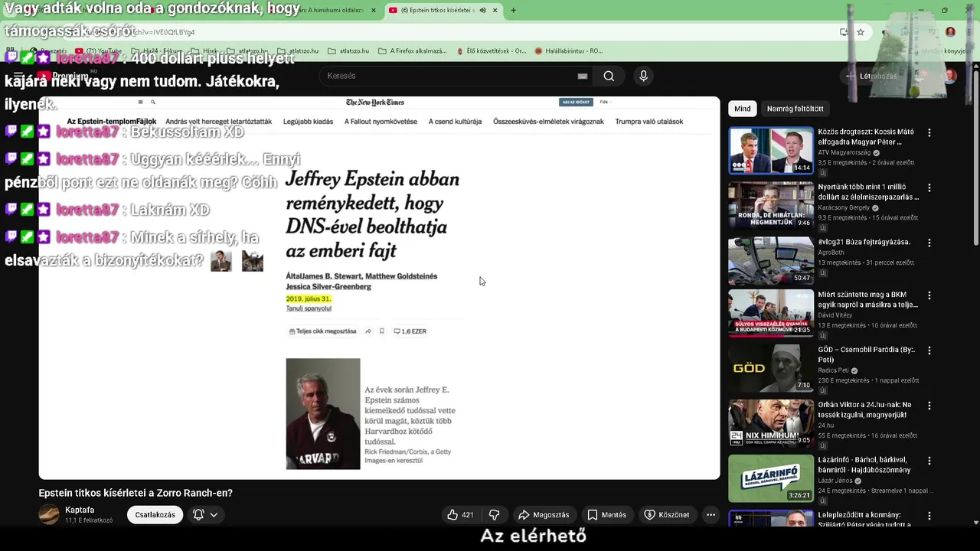Open options menu for #vlog31 Búza fejtrágyázása
The image size is (980, 551).
(929, 243)
